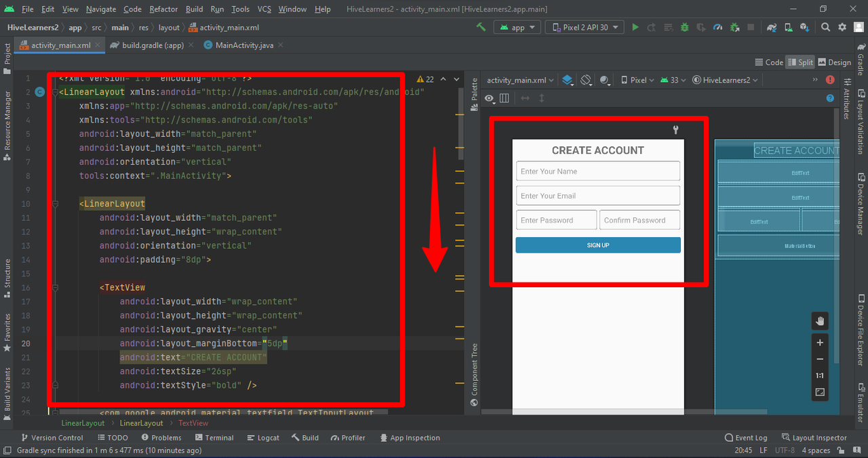Open the VCS menu
This screenshot has height=458, width=868.
264,9
